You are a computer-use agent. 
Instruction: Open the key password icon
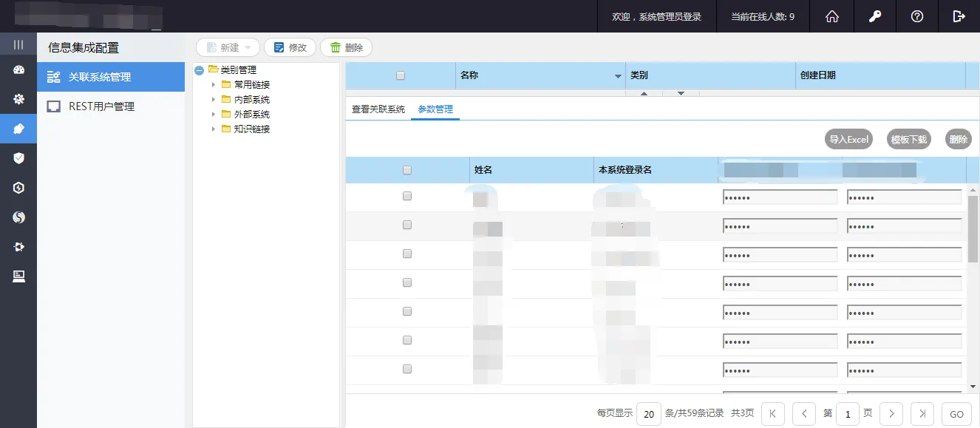875,16
